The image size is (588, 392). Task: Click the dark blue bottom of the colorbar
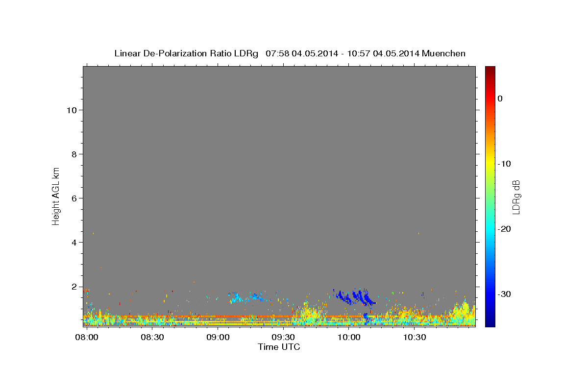click(x=490, y=322)
